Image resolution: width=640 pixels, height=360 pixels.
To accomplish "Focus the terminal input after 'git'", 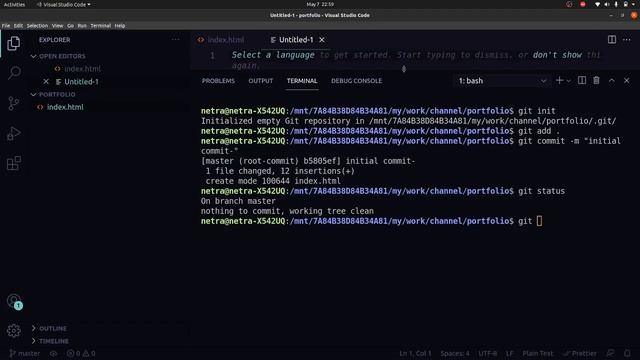I will tap(539, 221).
